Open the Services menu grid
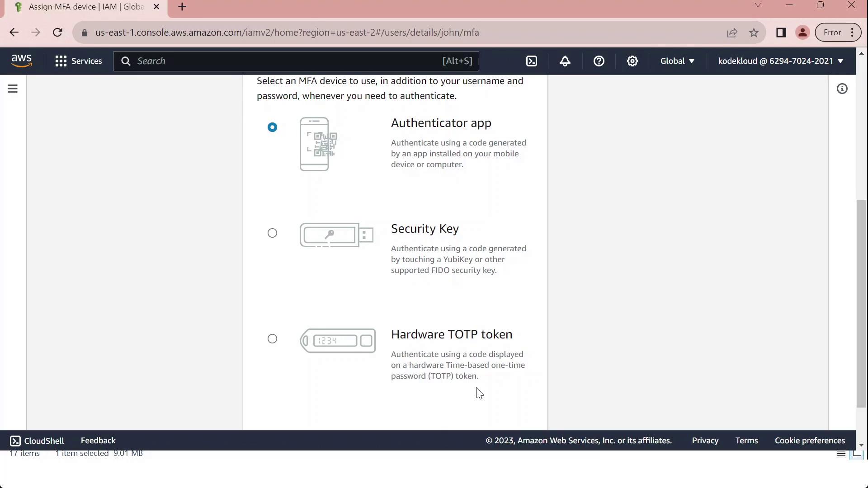Viewport: 868px width, 488px height. point(78,61)
